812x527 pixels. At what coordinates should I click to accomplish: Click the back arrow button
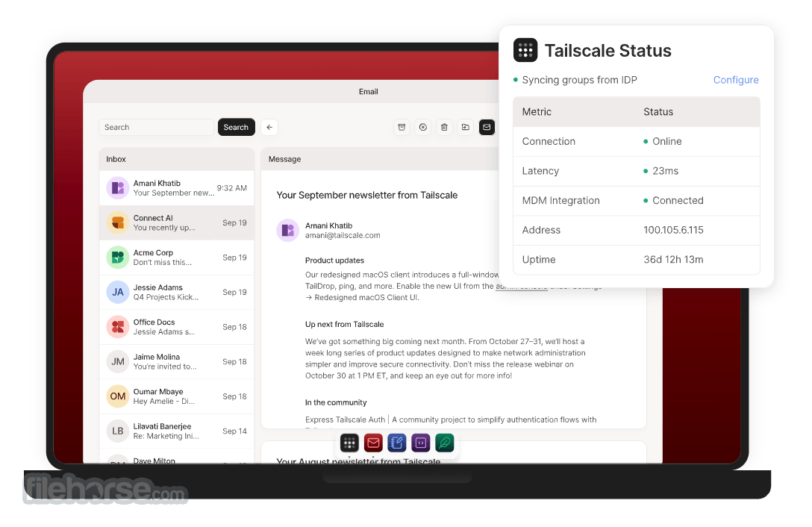(x=269, y=127)
